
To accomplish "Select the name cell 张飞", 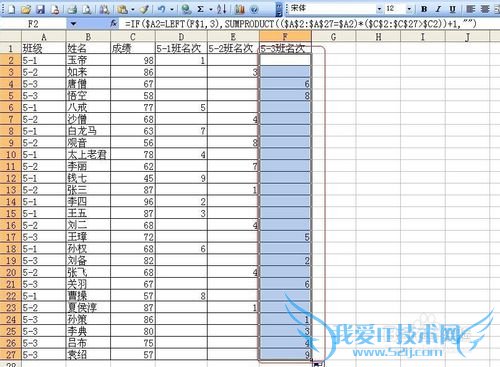I will [88, 272].
